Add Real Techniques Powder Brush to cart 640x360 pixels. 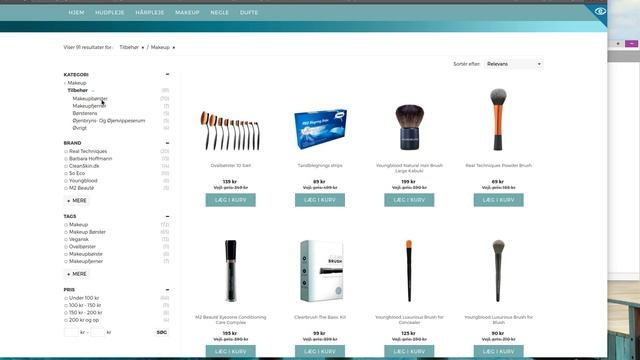[x=498, y=200]
